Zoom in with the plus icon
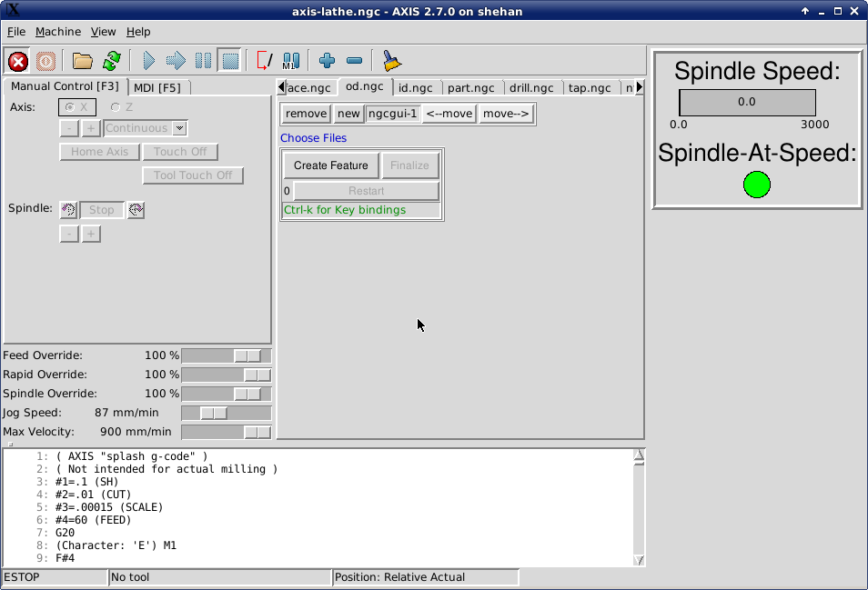The image size is (868, 590). (328, 61)
